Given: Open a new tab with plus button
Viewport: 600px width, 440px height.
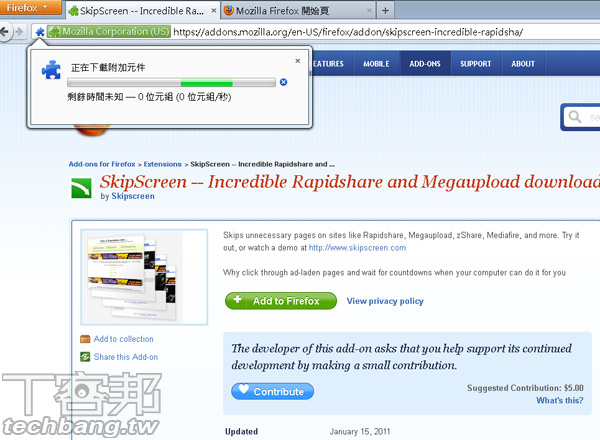Looking at the screenshot, I should [386, 10].
